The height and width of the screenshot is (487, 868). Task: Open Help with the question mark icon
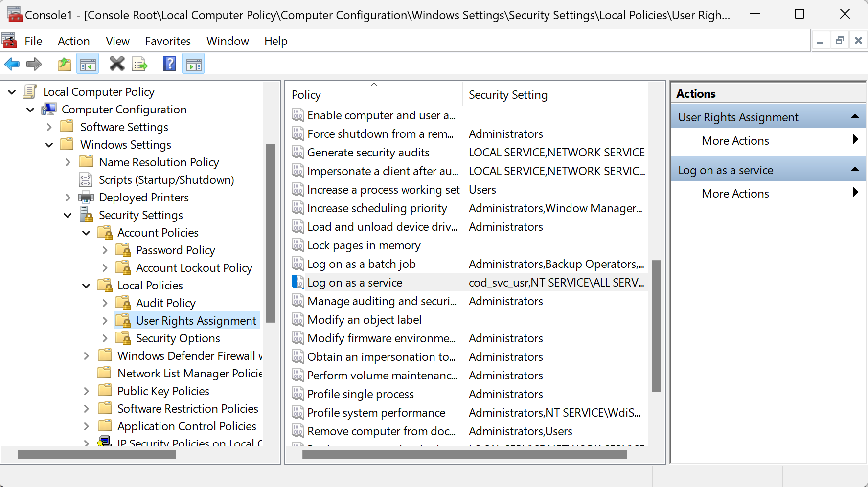coord(169,64)
